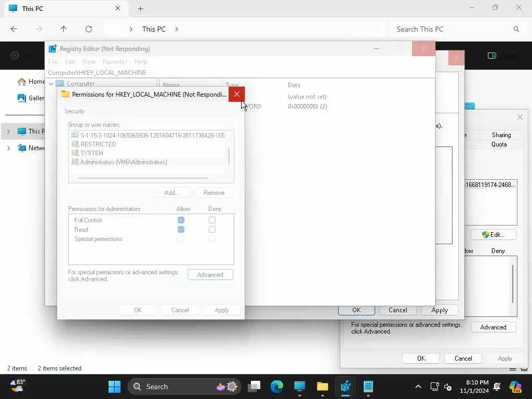Open Task View from the taskbar
This screenshot has width=532, height=399.
[254, 387]
